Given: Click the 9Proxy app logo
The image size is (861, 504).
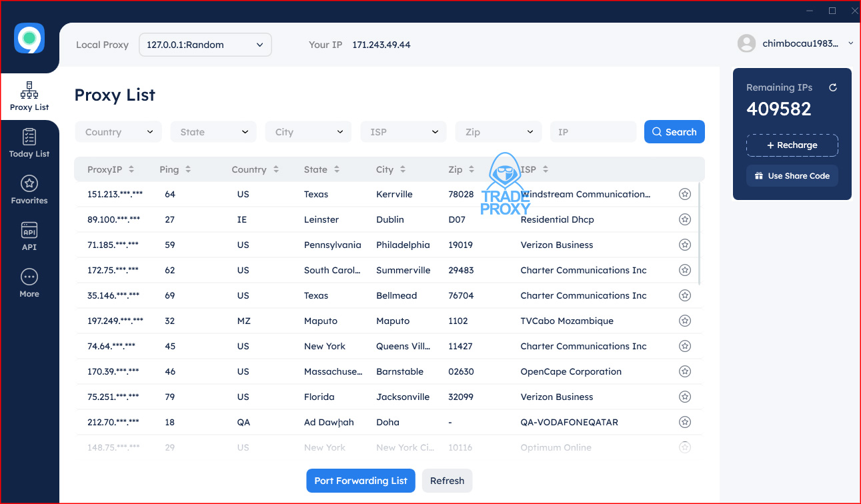Looking at the screenshot, I should pos(29,39).
